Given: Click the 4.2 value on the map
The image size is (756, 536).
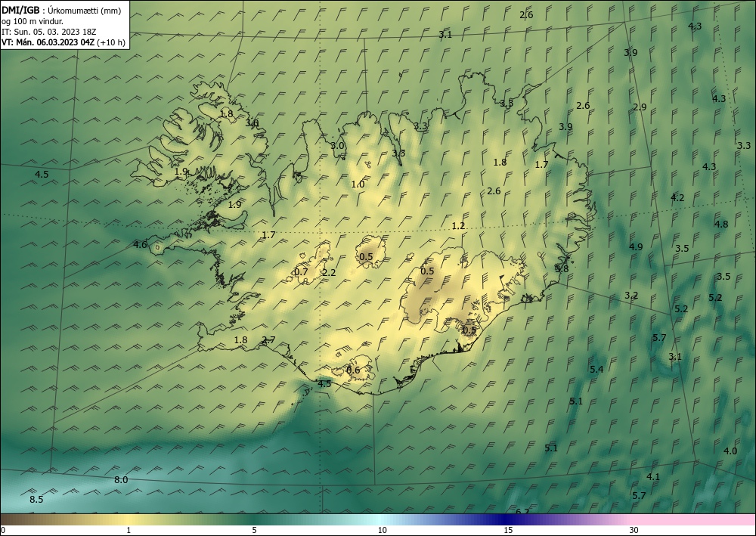Looking at the screenshot, I should coord(677,197).
